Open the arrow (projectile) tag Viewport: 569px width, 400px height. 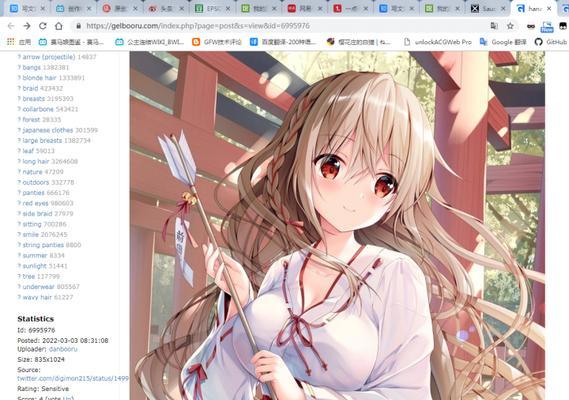49,57
